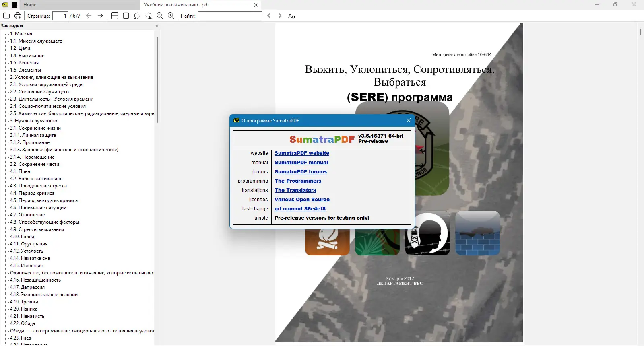Select bookmark 2.4. Социо-политические условия

pyautogui.click(x=48, y=106)
